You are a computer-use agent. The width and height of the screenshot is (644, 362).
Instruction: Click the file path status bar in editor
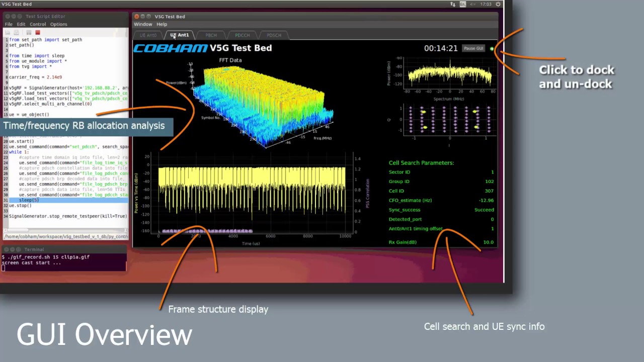click(66, 237)
